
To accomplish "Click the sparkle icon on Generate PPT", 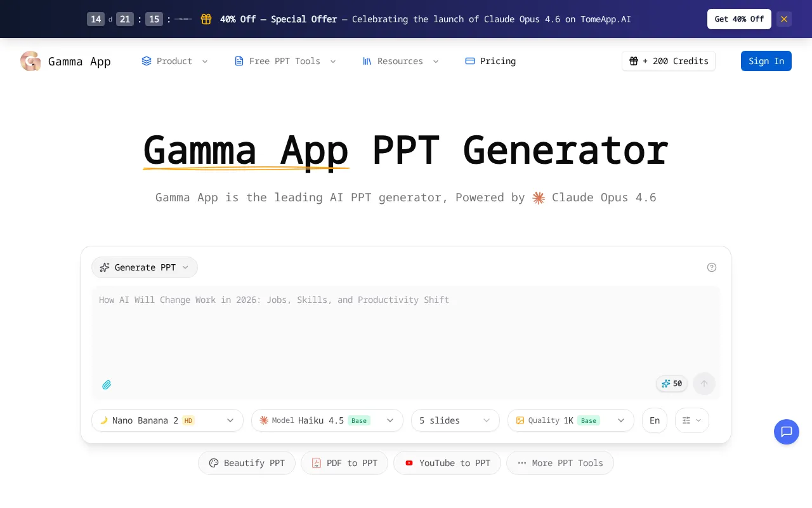I will pyautogui.click(x=105, y=267).
